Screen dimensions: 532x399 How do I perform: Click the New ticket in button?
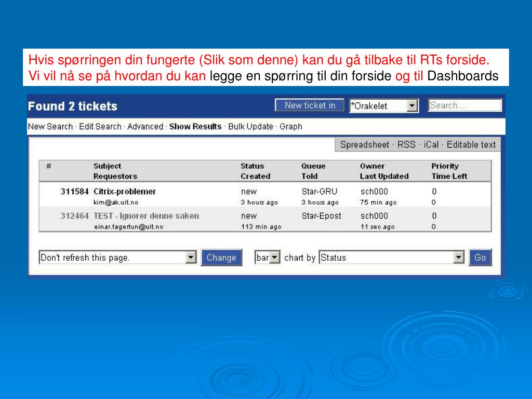point(310,105)
